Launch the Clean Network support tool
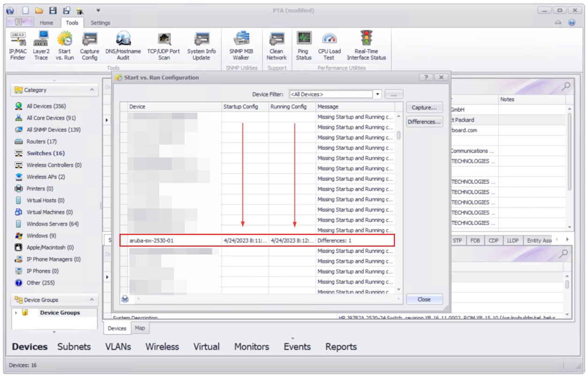This screenshot has width=588, height=377. 276,45
